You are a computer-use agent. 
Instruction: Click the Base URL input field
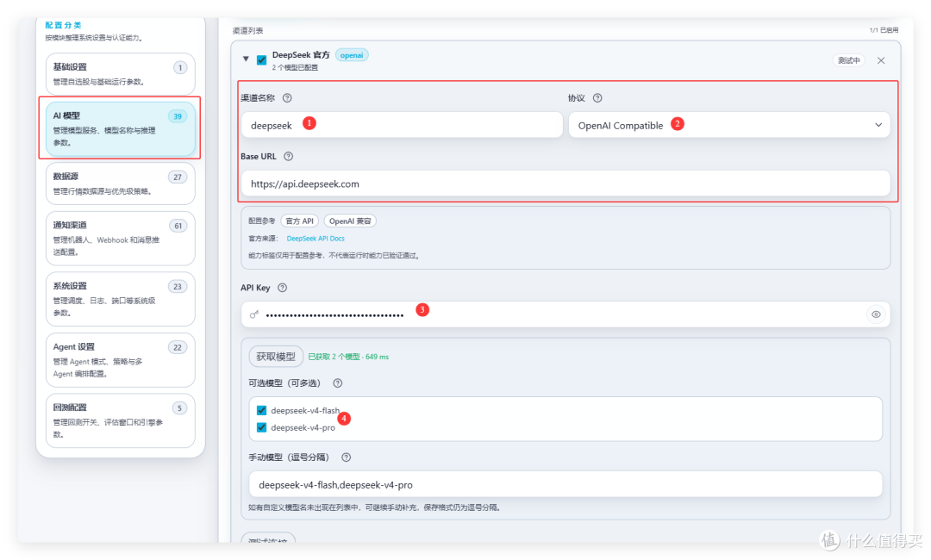point(565,184)
